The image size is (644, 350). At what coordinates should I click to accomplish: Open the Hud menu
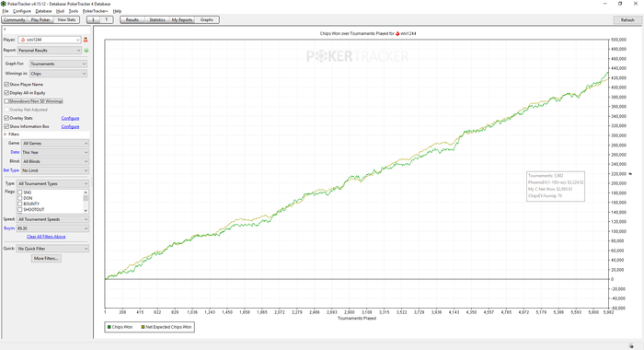[x=60, y=11]
